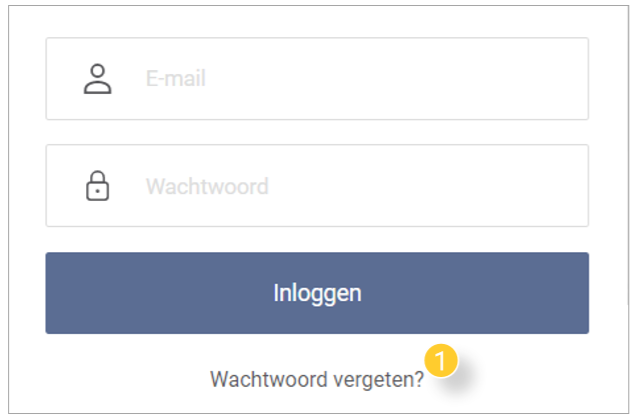Select the lock symbol in password box
This screenshot has width=633, height=420.
point(98,186)
